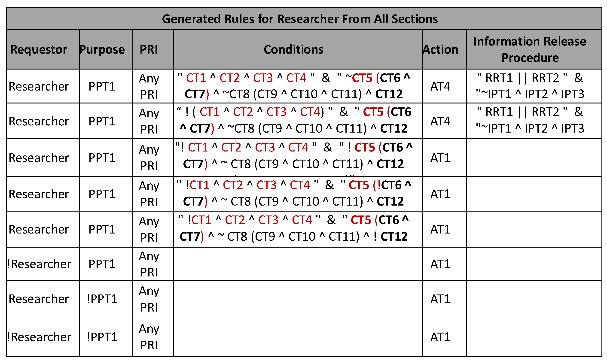
Task: Select '!PPT1' in the plain Researcher row
Action: pos(102,299)
